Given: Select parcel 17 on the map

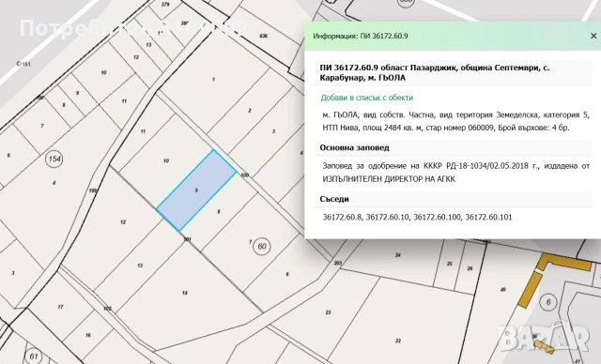Looking at the screenshot, I should [x=60, y=307].
